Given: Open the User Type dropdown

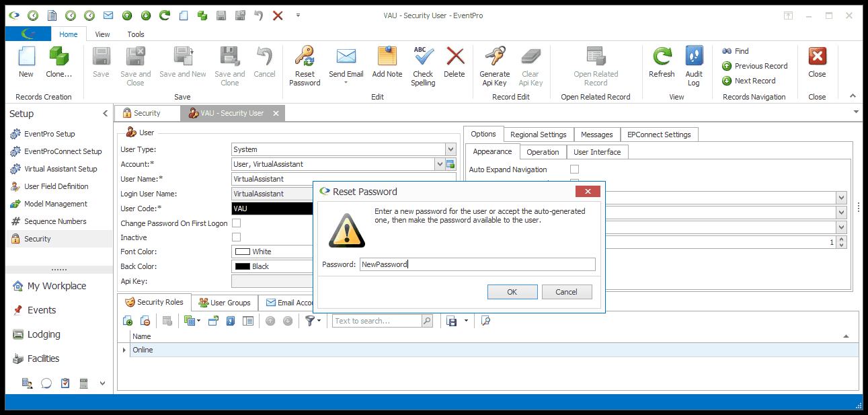Looking at the screenshot, I should (x=450, y=149).
